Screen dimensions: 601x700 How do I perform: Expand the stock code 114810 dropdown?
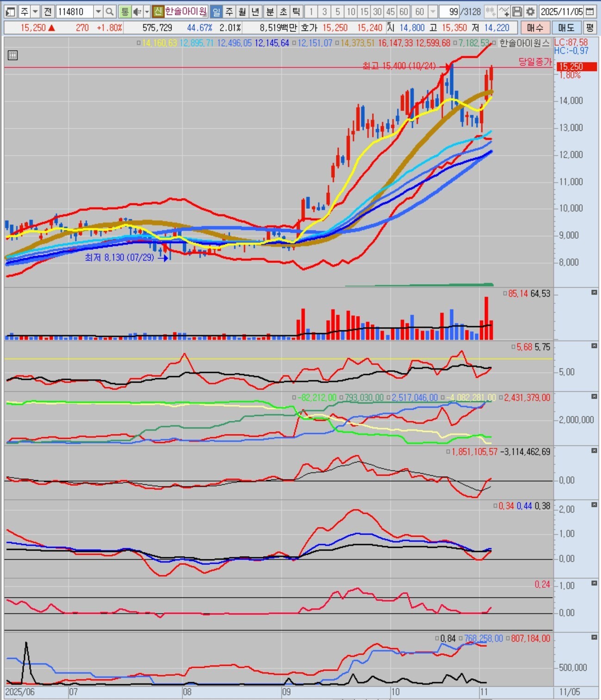pos(98,12)
